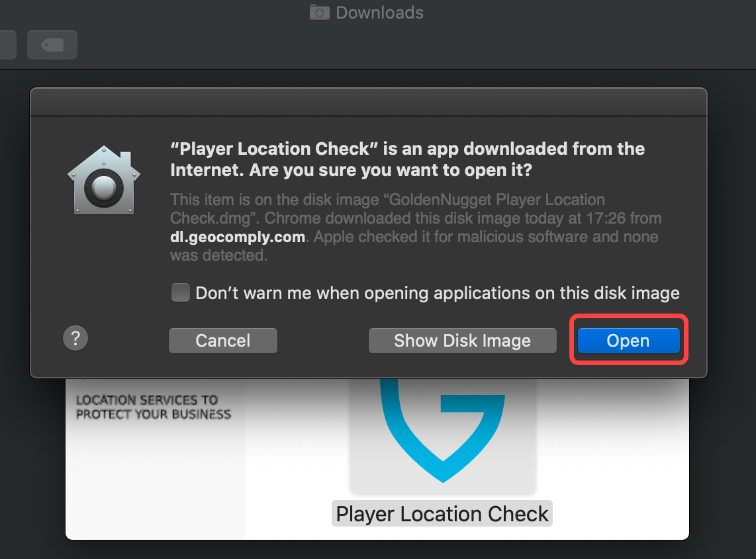756x559 pixels.
Task: Tick the Don't warn me checkbox
Action: [x=180, y=292]
